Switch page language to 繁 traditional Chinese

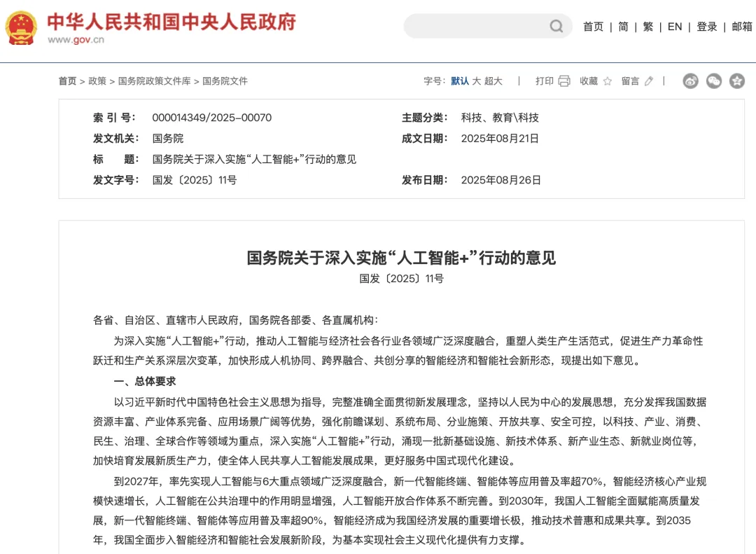pyautogui.click(x=647, y=26)
